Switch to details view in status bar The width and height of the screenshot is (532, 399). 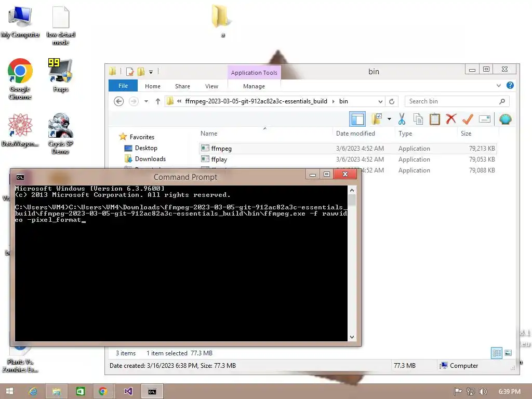coord(496,353)
